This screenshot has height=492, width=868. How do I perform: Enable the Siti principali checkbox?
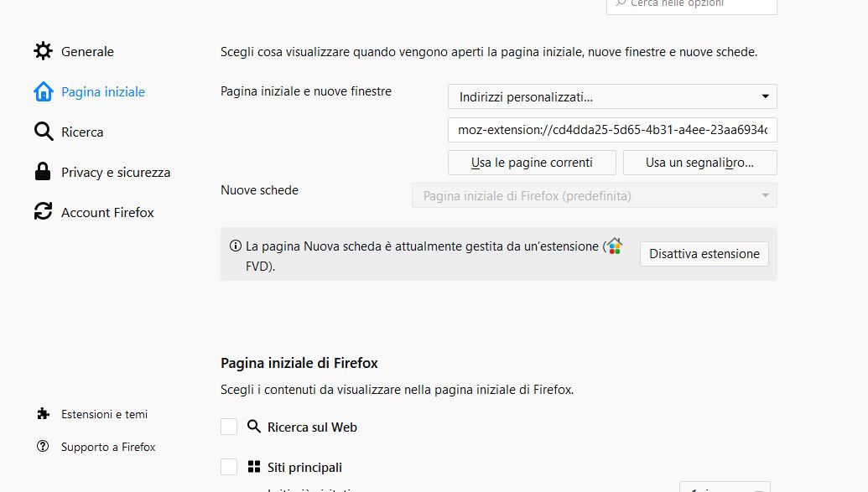coord(229,467)
